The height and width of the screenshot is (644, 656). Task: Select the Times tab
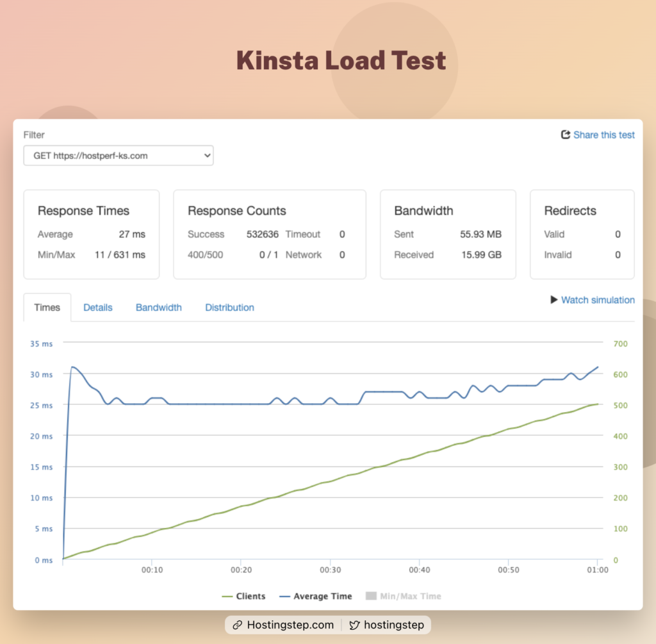coord(47,308)
